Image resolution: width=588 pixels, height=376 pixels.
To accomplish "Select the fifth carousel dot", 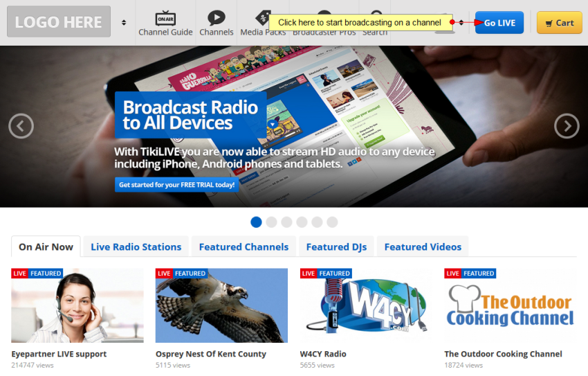I will coord(318,222).
